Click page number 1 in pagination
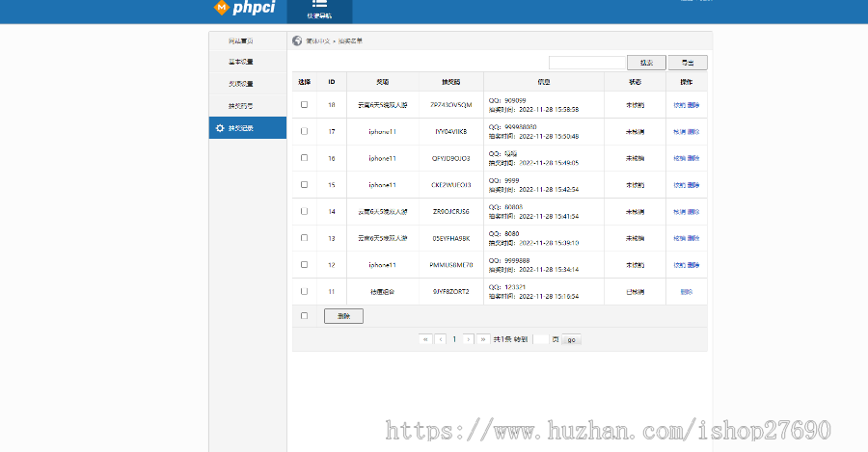This screenshot has height=452, width=868. (454, 339)
